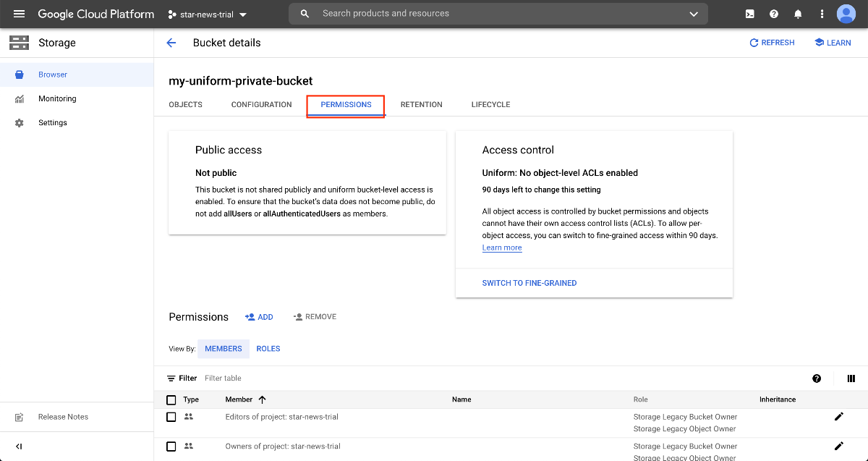This screenshot has height=461, width=868.
Task: Click the group icon in Editors row
Action: (x=189, y=417)
